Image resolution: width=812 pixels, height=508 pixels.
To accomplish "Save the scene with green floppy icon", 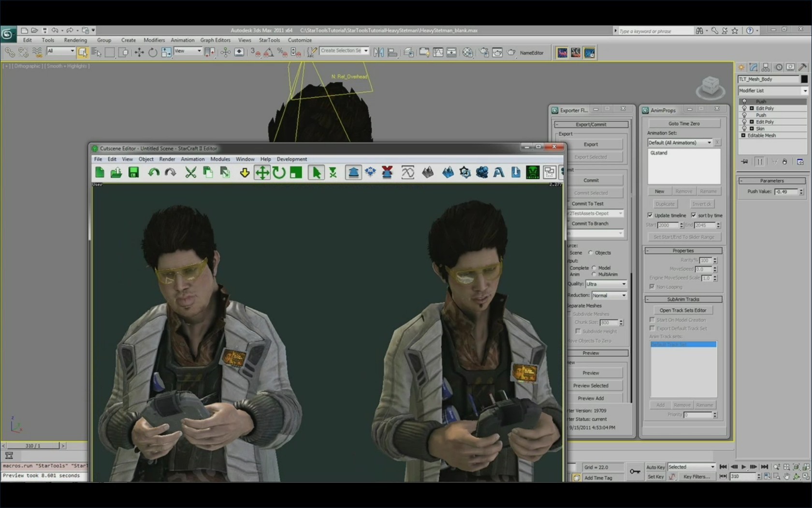I will click(133, 172).
